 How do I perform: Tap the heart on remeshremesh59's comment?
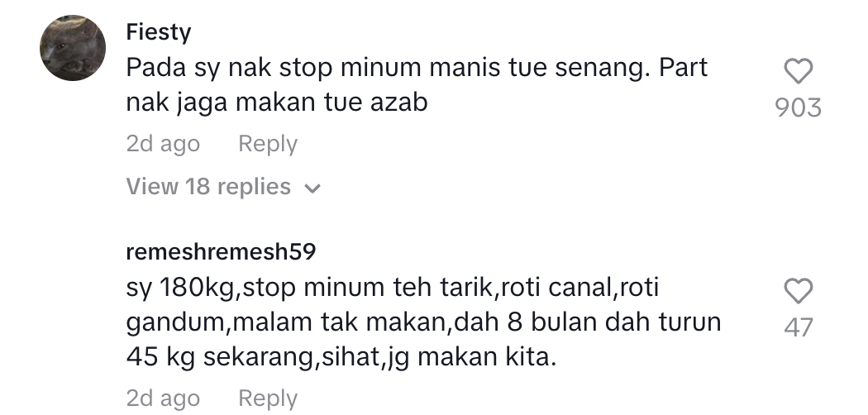[799, 291]
